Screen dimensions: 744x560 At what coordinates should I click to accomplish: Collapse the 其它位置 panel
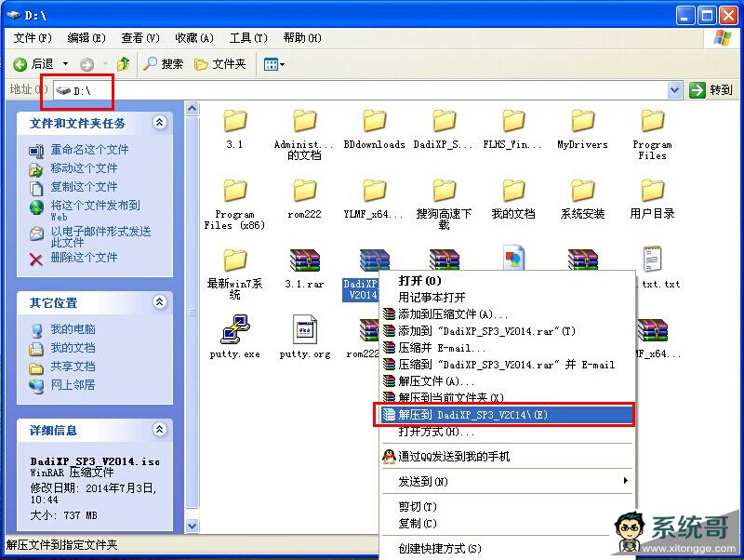[x=159, y=301]
